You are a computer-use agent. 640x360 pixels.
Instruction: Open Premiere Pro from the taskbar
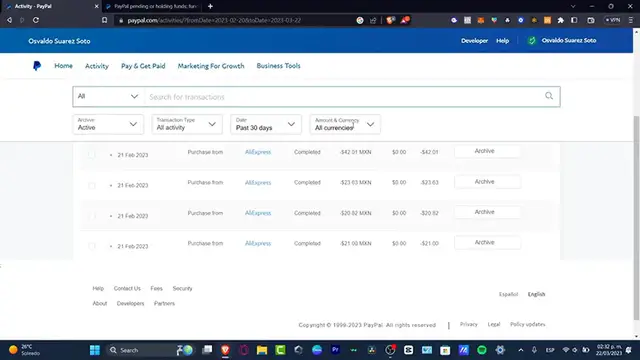[335, 350]
